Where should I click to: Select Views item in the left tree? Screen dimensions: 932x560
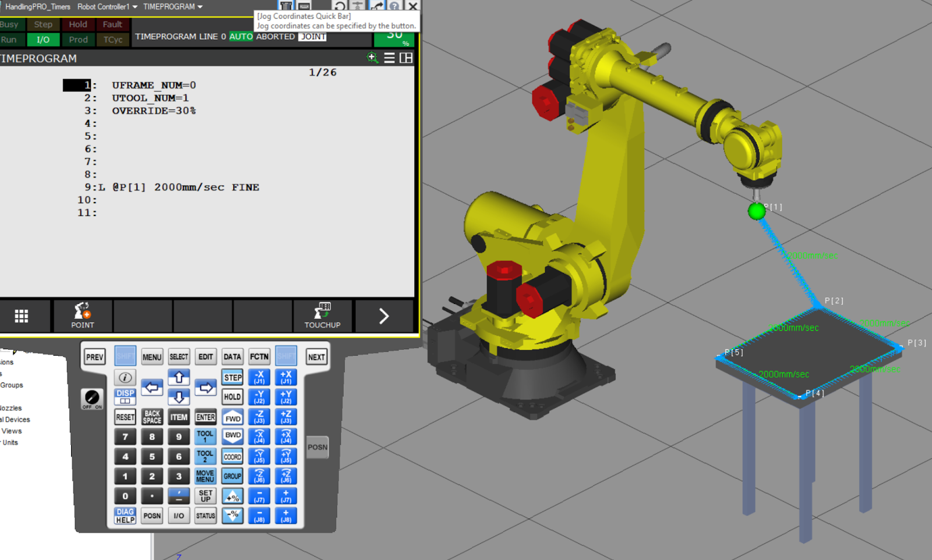pyautogui.click(x=12, y=431)
